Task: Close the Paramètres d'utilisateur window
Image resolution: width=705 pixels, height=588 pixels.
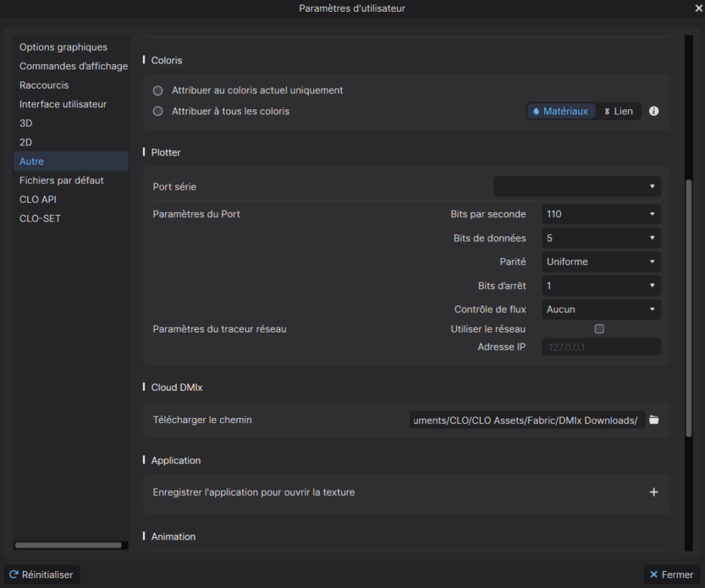Action: point(699,8)
